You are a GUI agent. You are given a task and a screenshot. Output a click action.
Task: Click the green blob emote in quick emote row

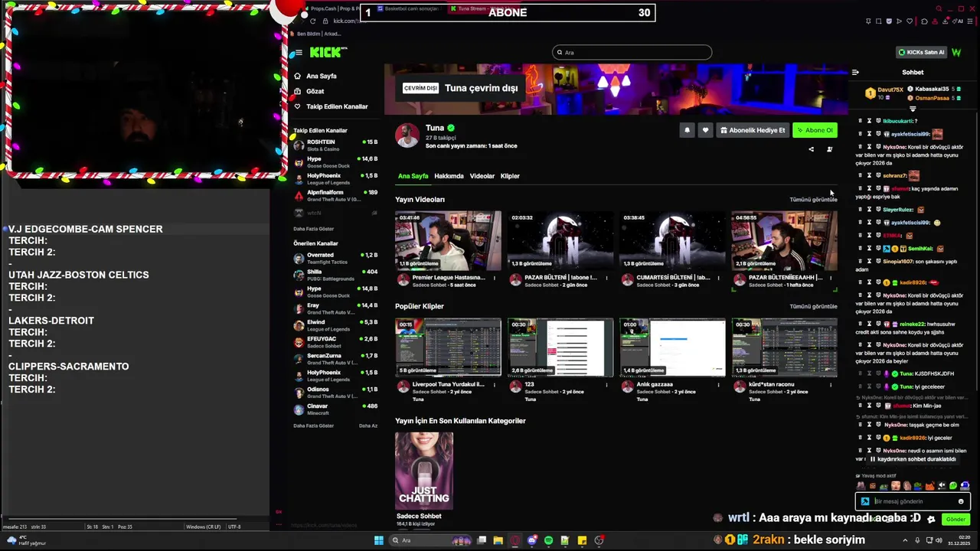click(953, 485)
